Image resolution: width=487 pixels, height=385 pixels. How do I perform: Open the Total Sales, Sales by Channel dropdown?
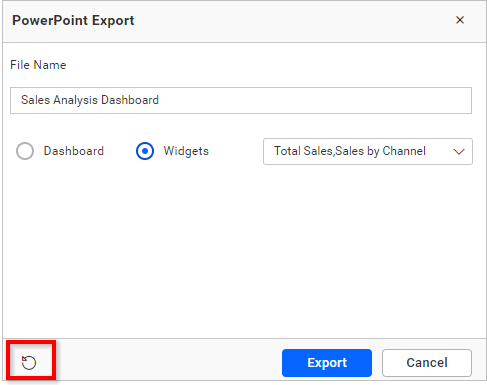coord(368,151)
